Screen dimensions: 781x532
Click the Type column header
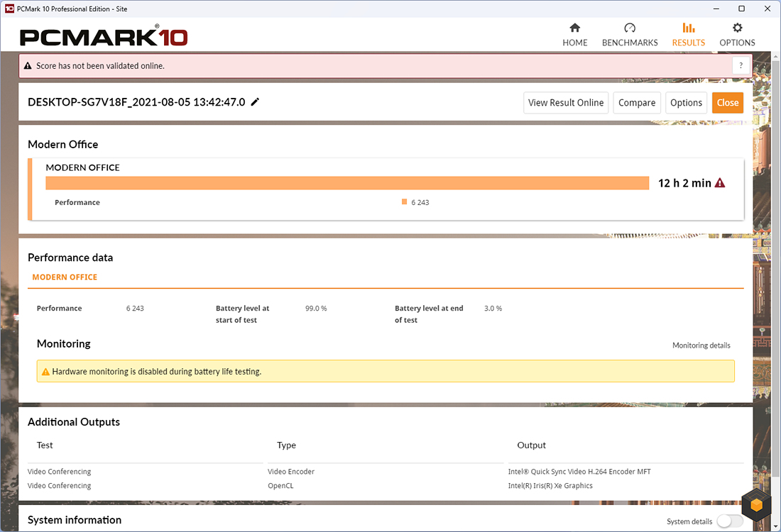[x=286, y=445]
